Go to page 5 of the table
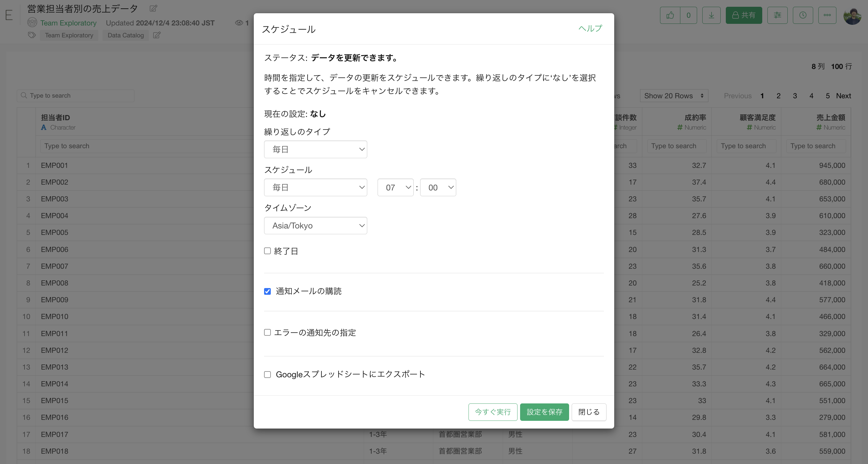 [x=828, y=96]
